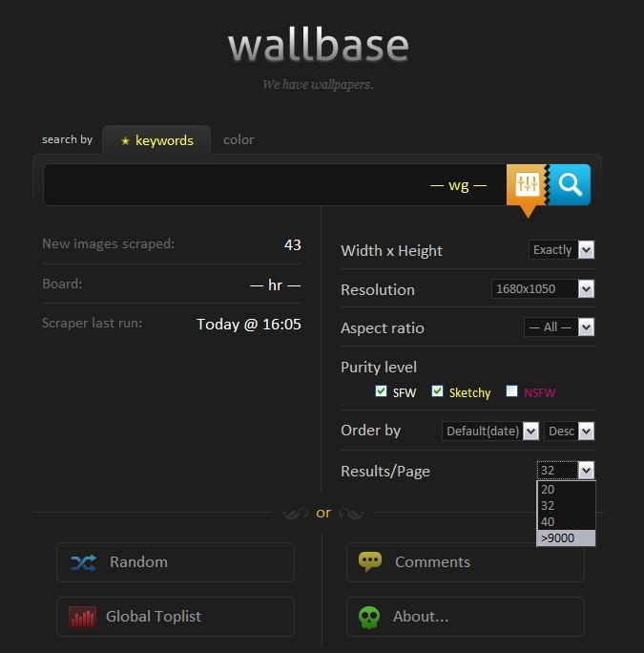Toggle the SFW purity checkbox
Screen dimensions: 644x653
(381, 391)
